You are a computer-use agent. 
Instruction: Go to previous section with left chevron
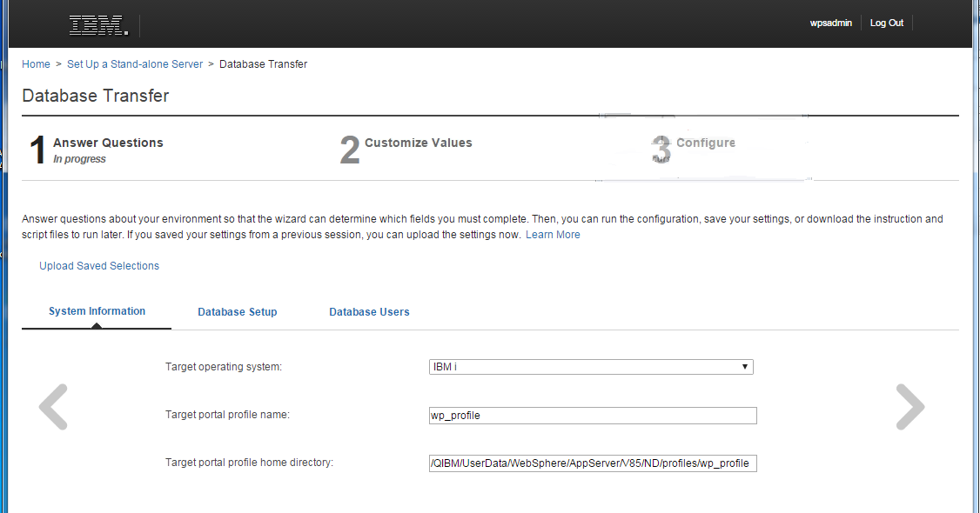[x=53, y=407]
